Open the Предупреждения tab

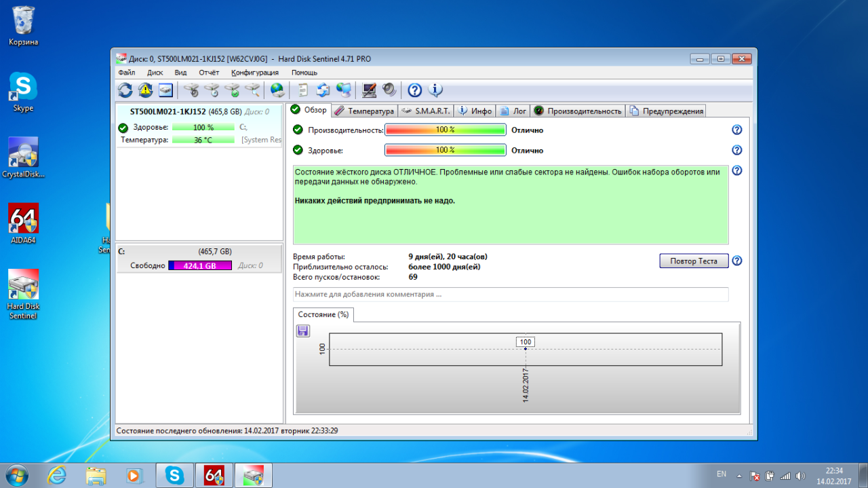point(666,111)
